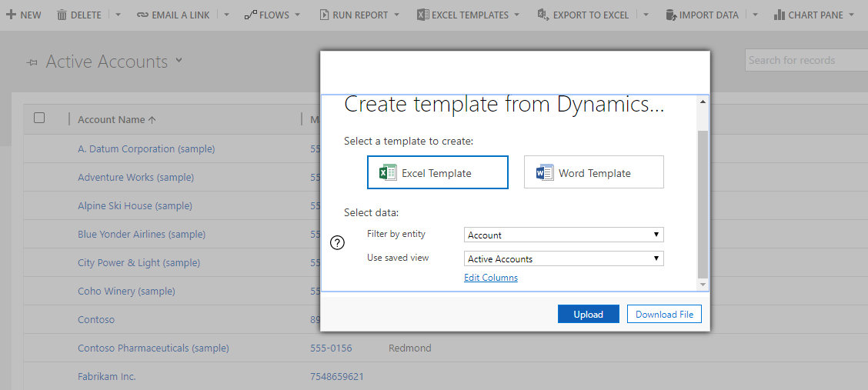Open Contoso Pharmaceuticals (sample) account

point(153,348)
